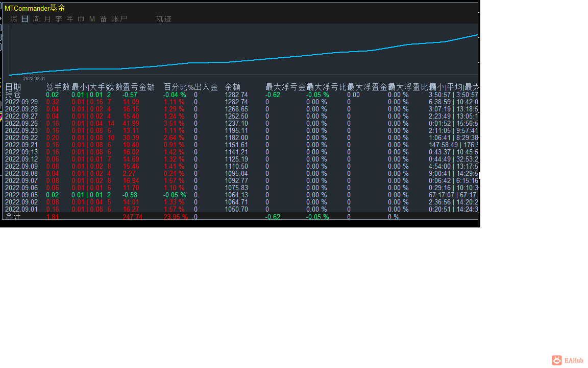The image size is (588, 368).
Task: Click balance 1182.00 cell
Action: coord(236,137)
